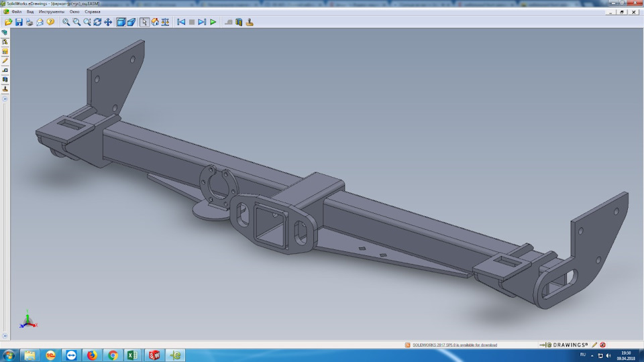
Task: Open the help question-mark icon
Action: coord(50,21)
